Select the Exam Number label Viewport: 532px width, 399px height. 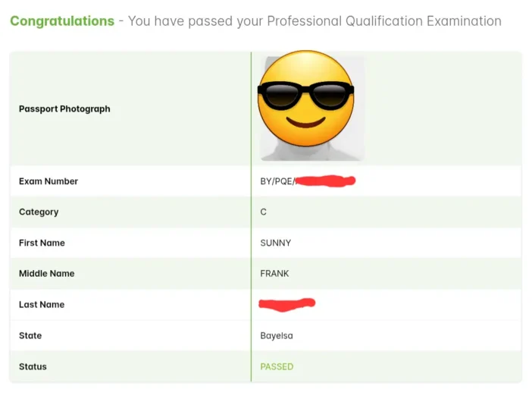(x=49, y=181)
